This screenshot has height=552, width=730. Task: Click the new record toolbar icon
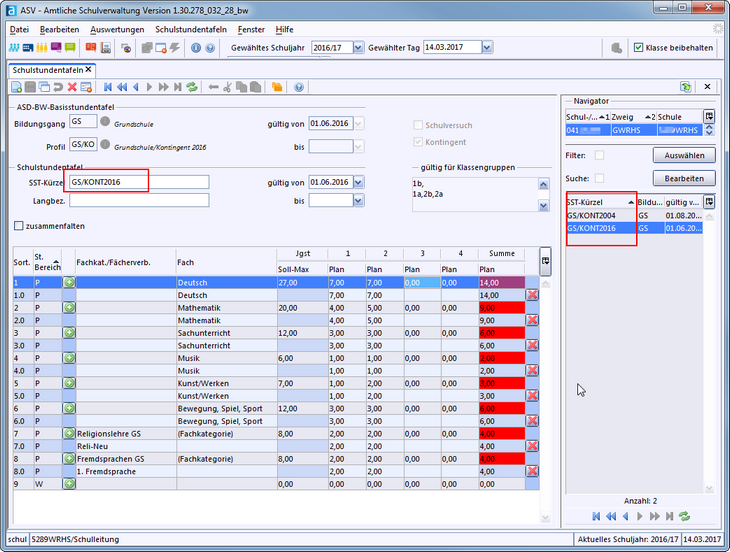click(16, 88)
